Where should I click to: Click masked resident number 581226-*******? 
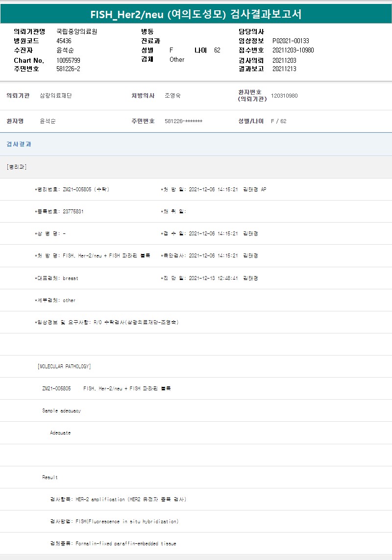tap(183, 121)
